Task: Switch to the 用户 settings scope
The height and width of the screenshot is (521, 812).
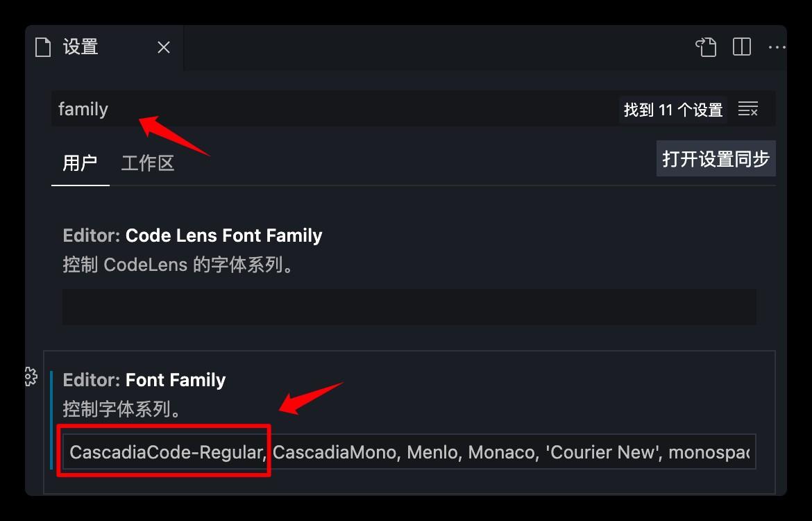Action: click(x=80, y=163)
